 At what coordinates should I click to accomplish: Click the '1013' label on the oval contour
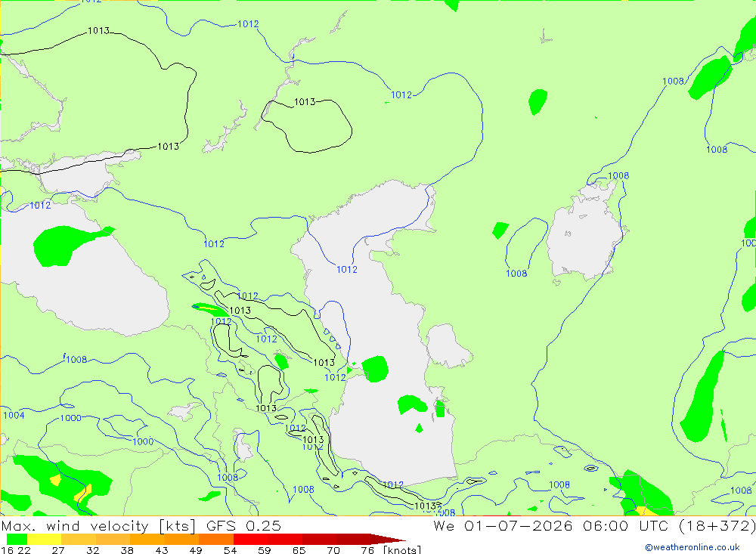305,102
